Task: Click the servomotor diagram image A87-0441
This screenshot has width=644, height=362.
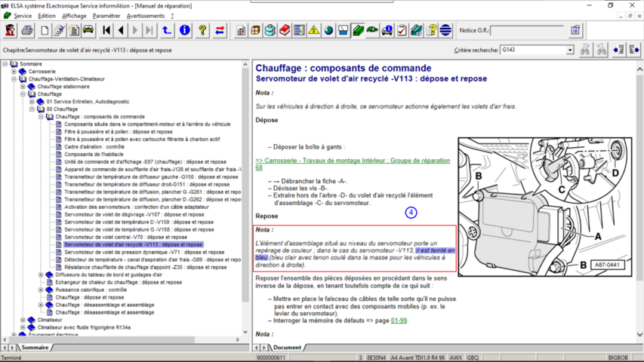Action: pyautogui.click(x=545, y=207)
